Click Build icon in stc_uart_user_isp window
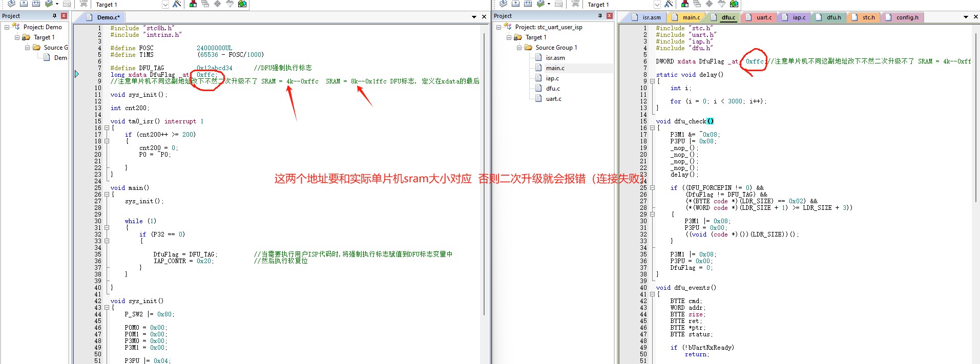This screenshot has width=980, height=364. [515, 4]
